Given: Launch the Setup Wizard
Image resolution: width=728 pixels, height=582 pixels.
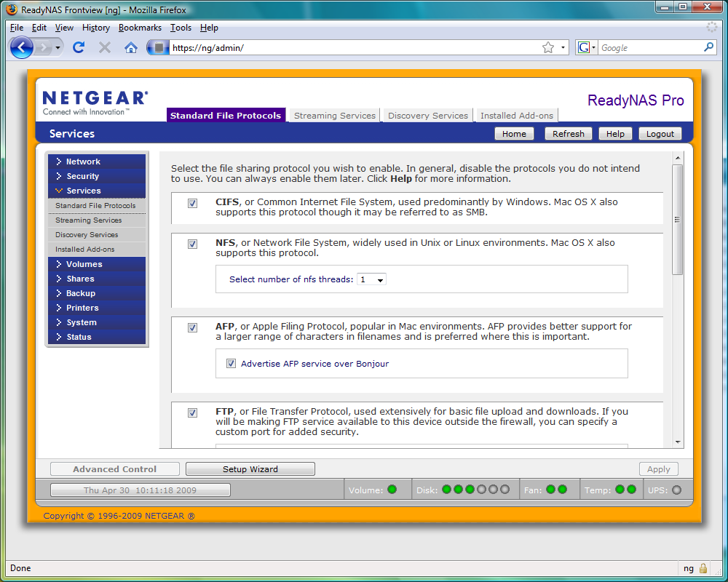Looking at the screenshot, I should 250,469.
